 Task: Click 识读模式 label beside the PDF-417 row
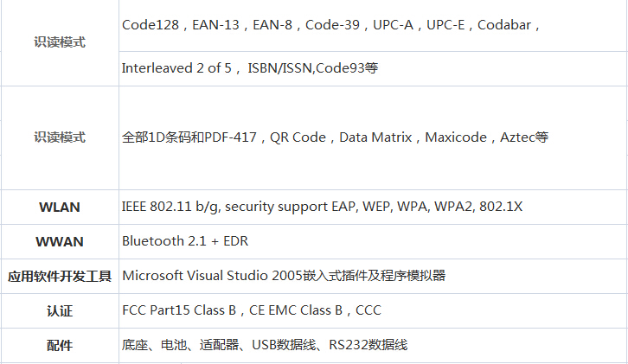pos(60,137)
